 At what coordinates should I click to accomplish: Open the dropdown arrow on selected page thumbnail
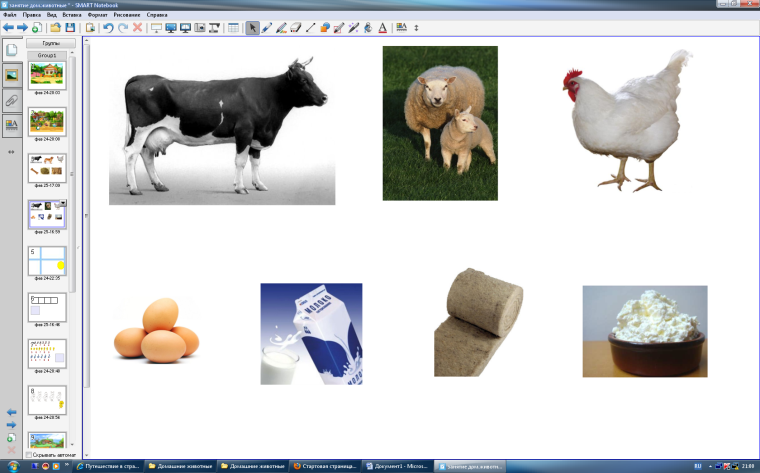[x=63, y=203]
